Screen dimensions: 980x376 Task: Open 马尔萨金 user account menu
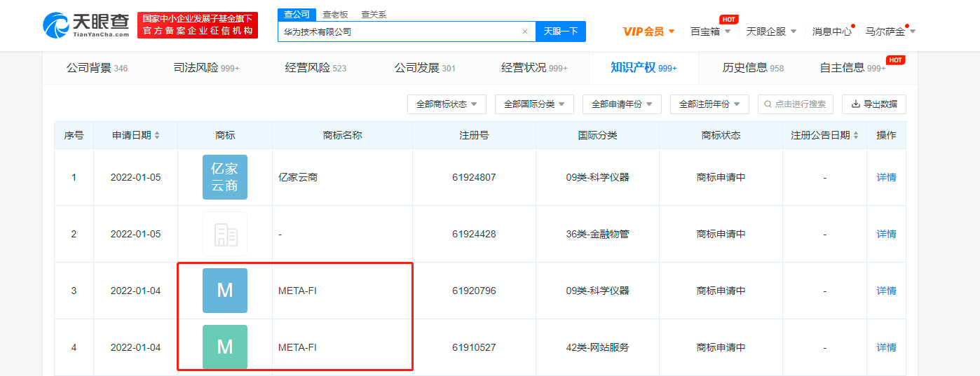(x=890, y=32)
